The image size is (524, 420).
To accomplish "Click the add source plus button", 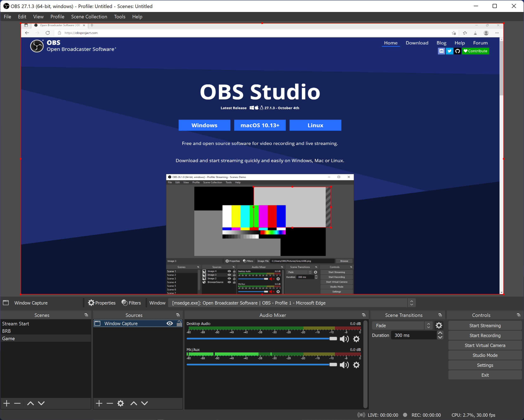I will [x=99, y=403].
